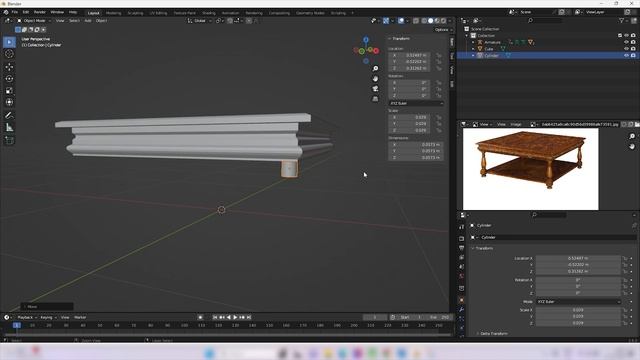Image resolution: width=640 pixels, height=360 pixels.
Task: Click the viewport zoom magnifier icon
Action: coord(375,69)
